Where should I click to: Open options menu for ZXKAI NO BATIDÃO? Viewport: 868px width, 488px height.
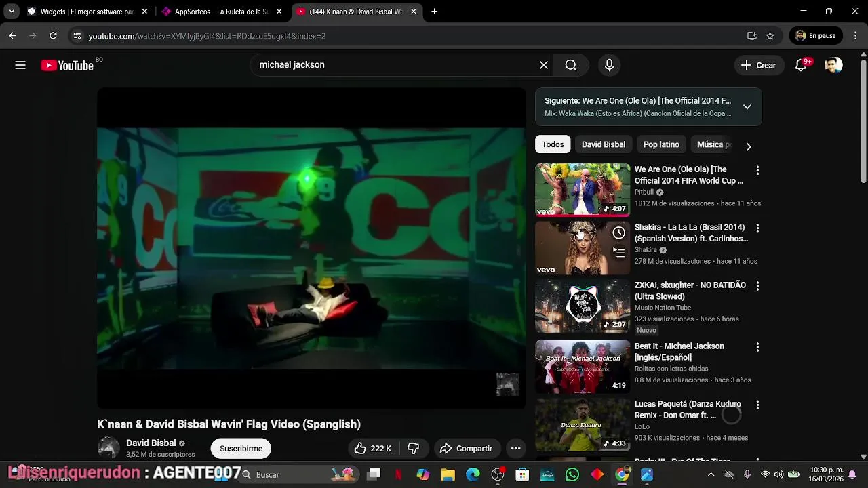tap(757, 286)
